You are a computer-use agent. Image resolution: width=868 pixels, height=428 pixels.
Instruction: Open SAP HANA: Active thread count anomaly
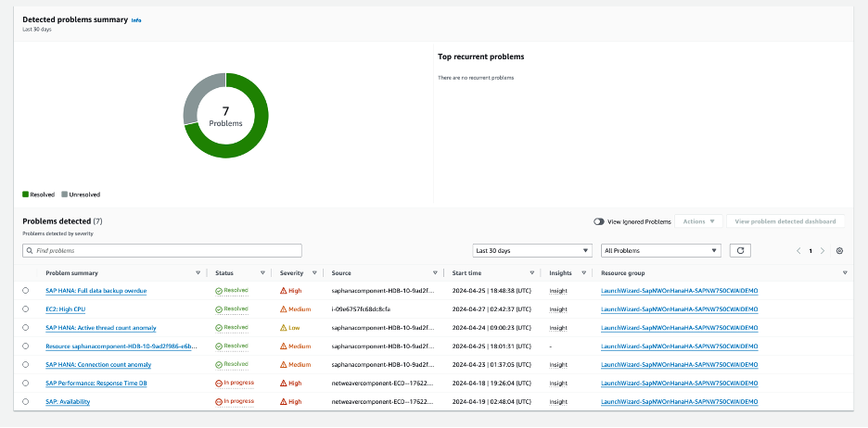coord(101,328)
